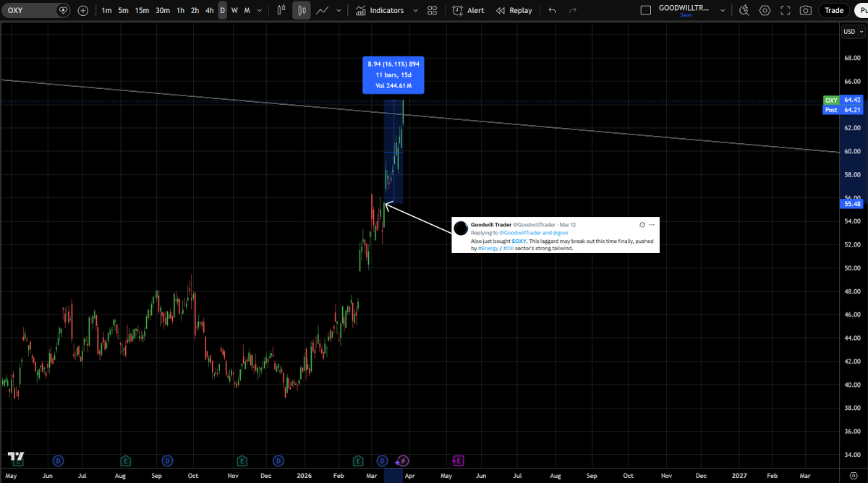Viewport: 868px width, 483px height.
Task: Select the weekly W timeframe
Action: coord(234,11)
